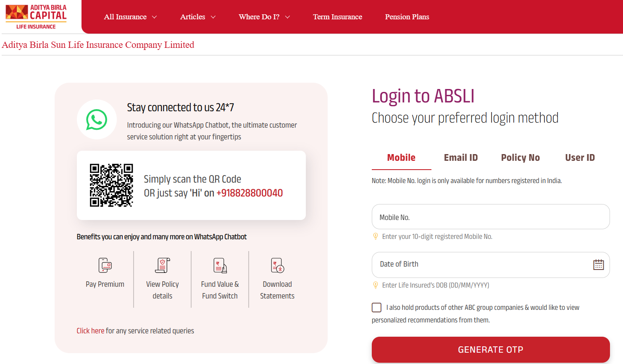Open 'Click here' link for service queries

click(90, 330)
